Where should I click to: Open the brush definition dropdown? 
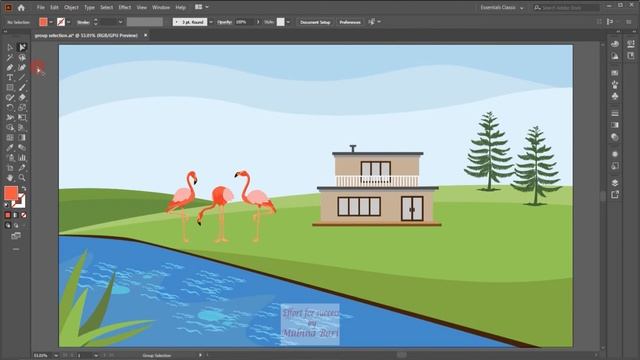[x=211, y=22]
